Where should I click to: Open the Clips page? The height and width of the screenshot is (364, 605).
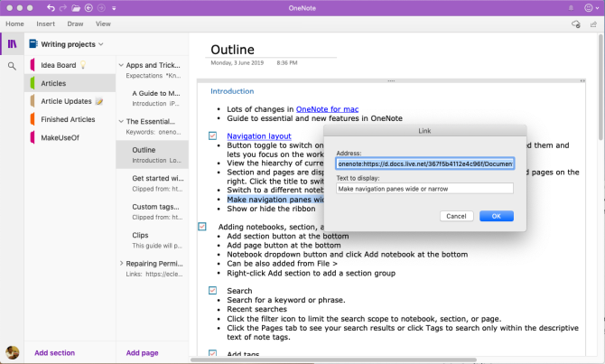153,239
